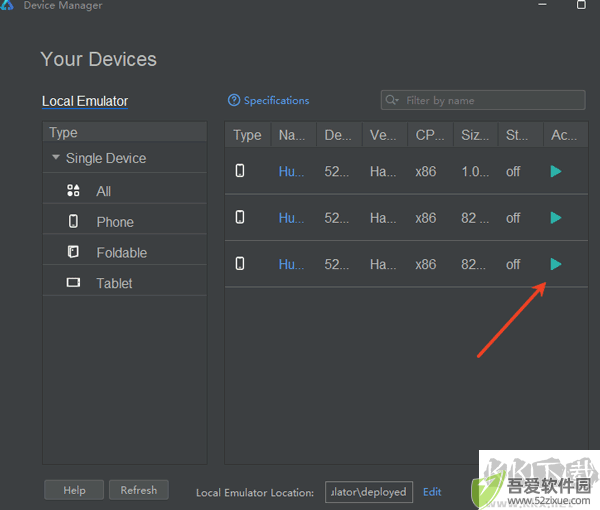Sort by the Siz... column header
600x510 pixels.
475,135
